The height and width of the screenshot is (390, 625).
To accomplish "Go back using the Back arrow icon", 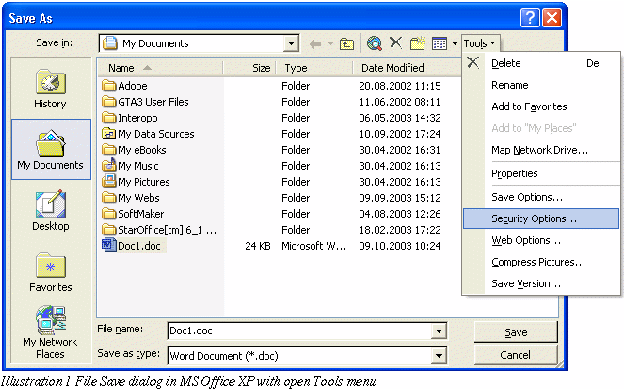I will pyautogui.click(x=316, y=44).
